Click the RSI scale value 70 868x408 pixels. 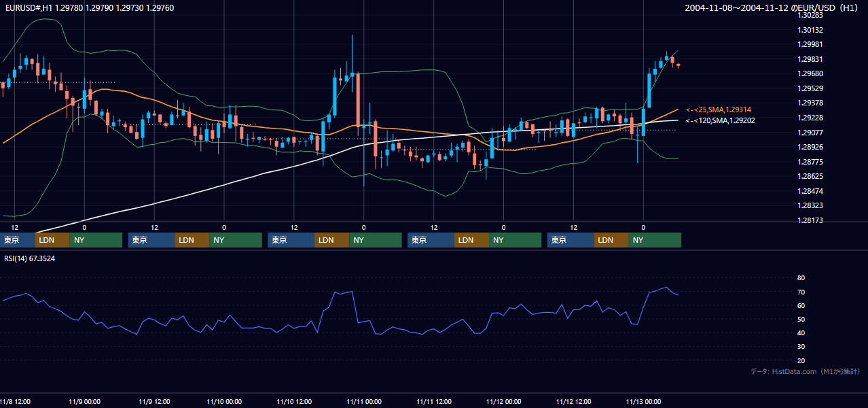pos(801,292)
